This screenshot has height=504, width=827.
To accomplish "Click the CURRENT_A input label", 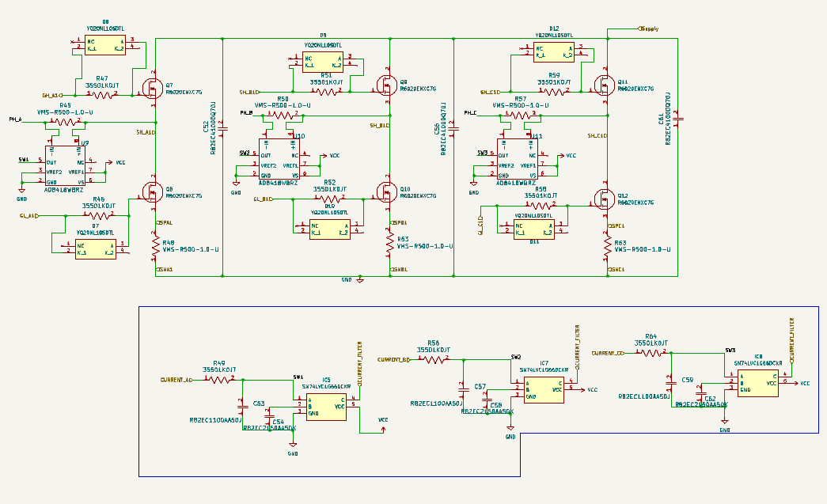I will click(x=176, y=380).
